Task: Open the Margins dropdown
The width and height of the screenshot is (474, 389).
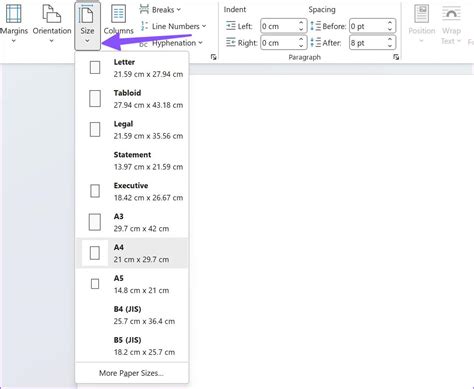Action: pyautogui.click(x=14, y=24)
